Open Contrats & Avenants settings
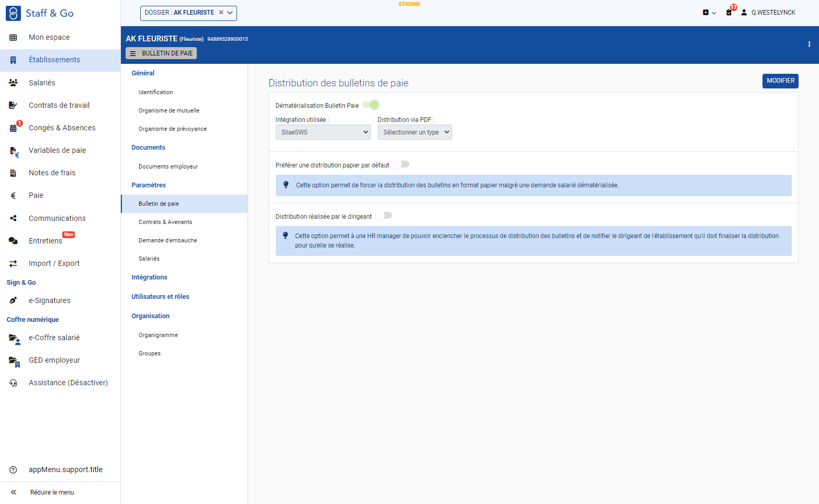The width and height of the screenshot is (819, 504). 165,222
